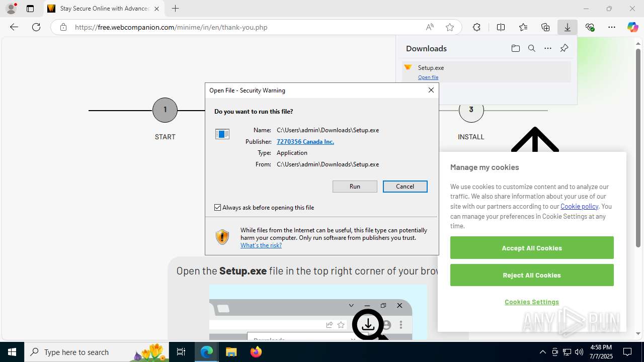
Task: Click the START step 1 circle
Action: 165,110
